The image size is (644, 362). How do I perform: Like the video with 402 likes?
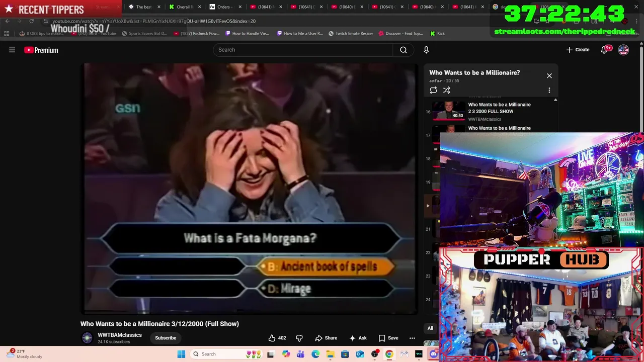click(x=277, y=338)
